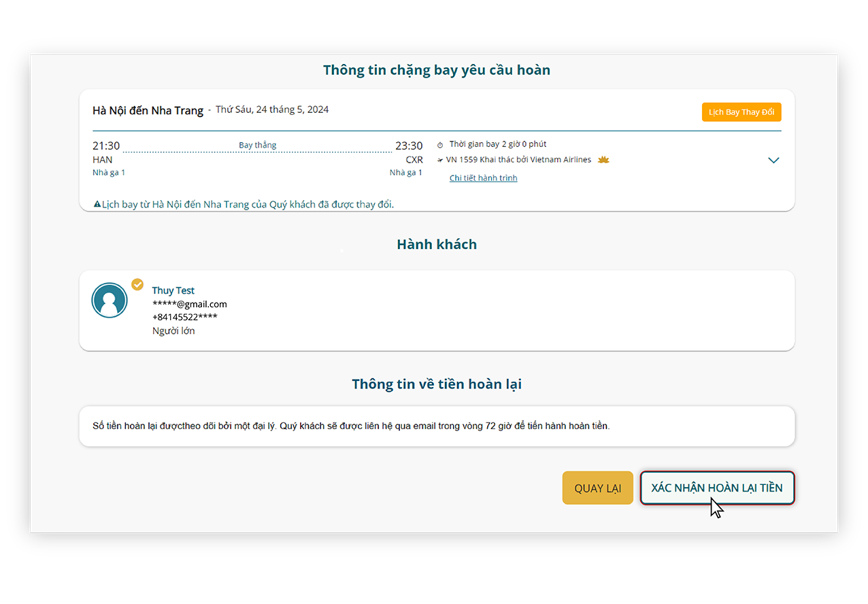Click the masked gmail address
The image size is (868, 604).
click(x=190, y=304)
